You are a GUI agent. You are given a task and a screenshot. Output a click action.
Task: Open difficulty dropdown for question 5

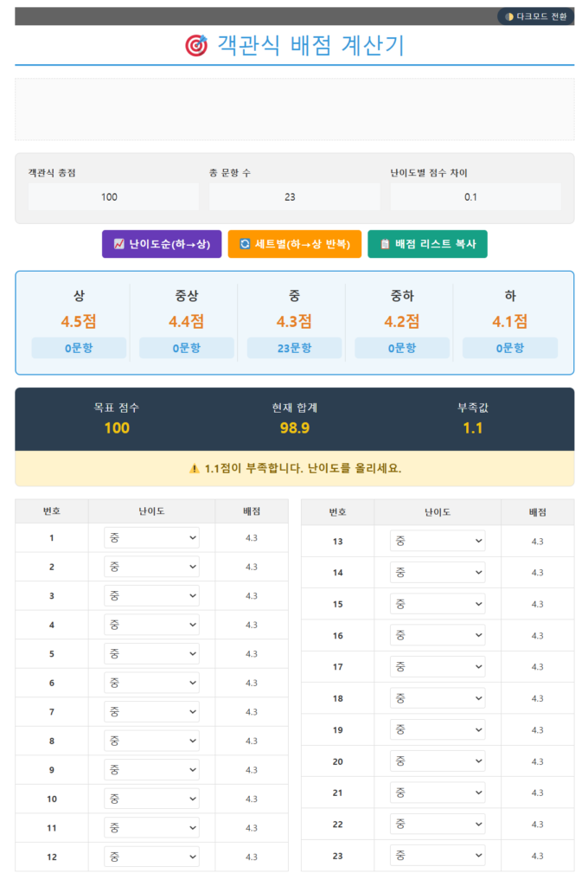point(151,654)
